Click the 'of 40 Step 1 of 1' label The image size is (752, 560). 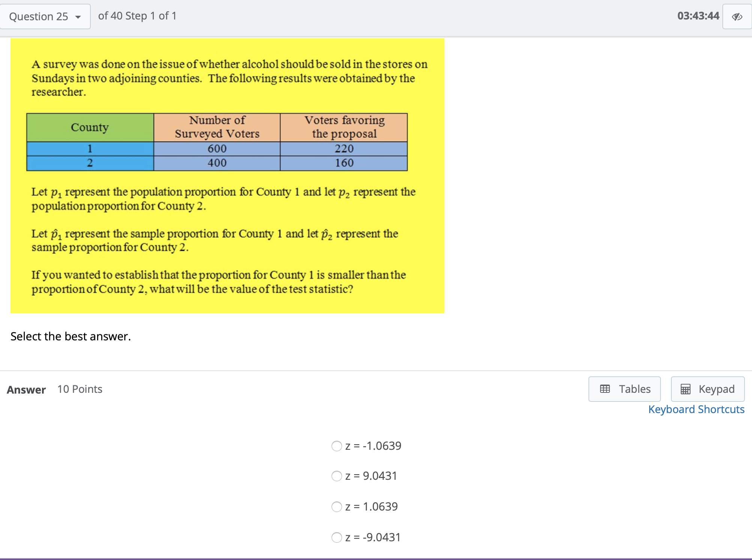point(137,16)
